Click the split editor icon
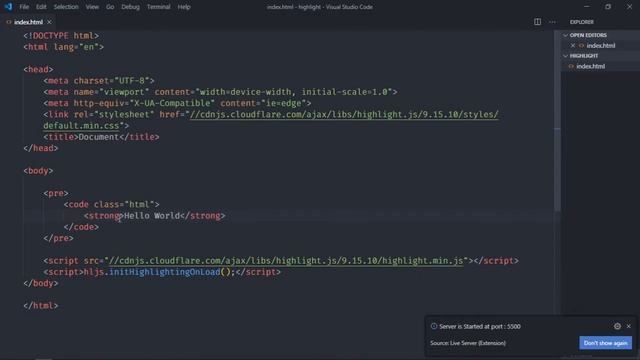The height and width of the screenshot is (360, 640). point(537,22)
